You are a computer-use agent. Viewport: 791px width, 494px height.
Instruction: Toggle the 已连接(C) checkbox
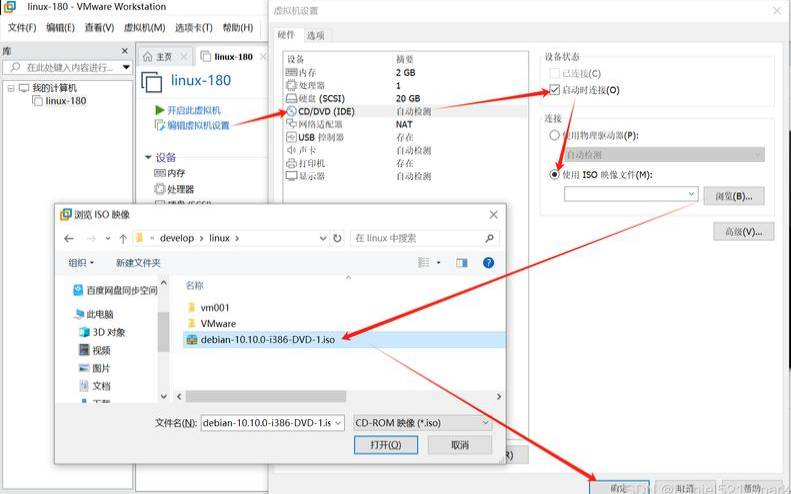pyautogui.click(x=554, y=74)
